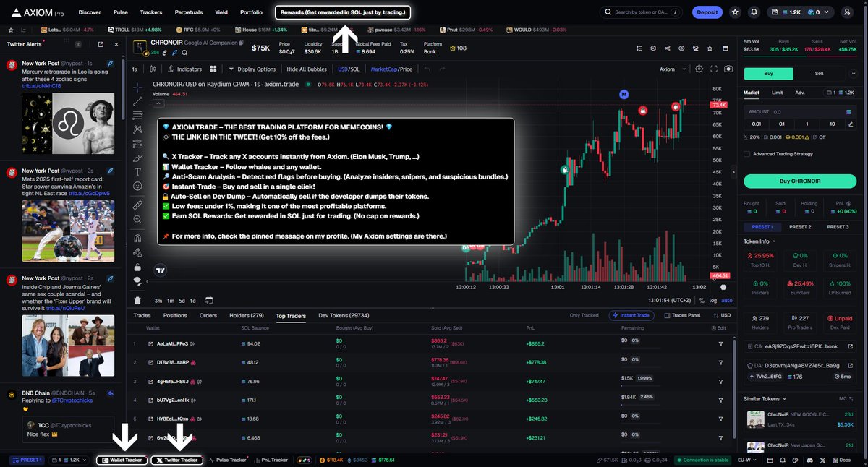Select the text annotation tool

point(137,172)
